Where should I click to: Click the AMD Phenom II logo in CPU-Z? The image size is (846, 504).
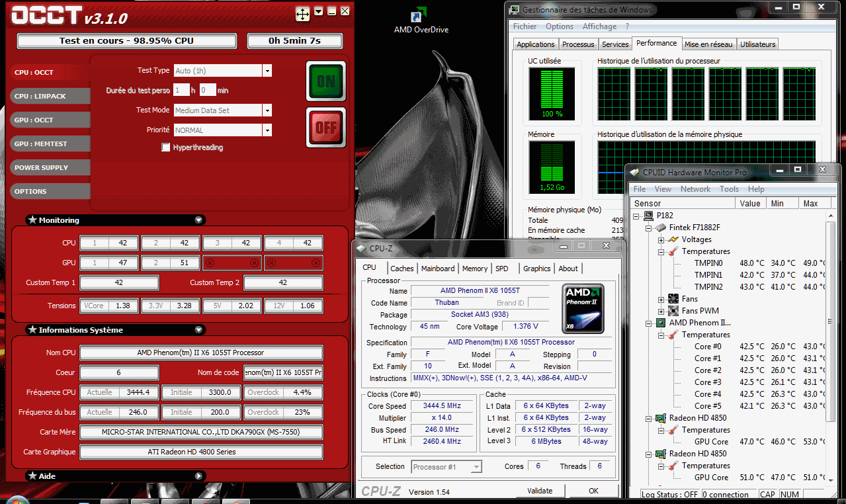click(x=581, y=308)
